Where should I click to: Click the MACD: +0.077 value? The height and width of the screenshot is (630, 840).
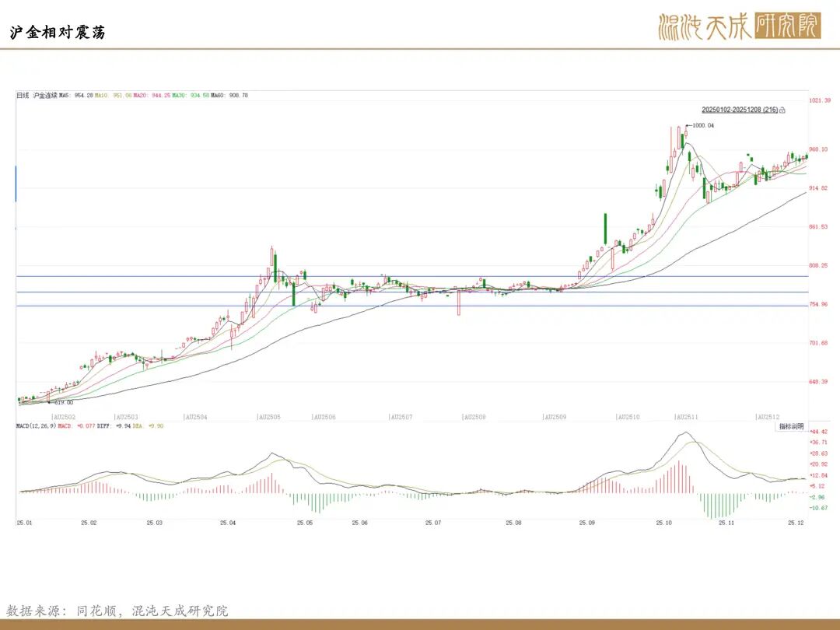(76, 426)
